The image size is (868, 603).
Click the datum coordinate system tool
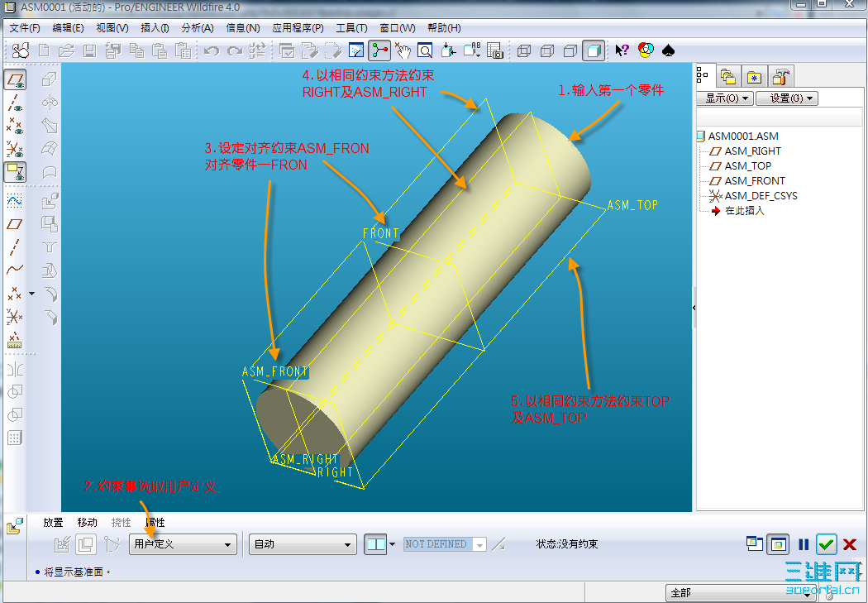pyautogui.click(x=15, y=317)
